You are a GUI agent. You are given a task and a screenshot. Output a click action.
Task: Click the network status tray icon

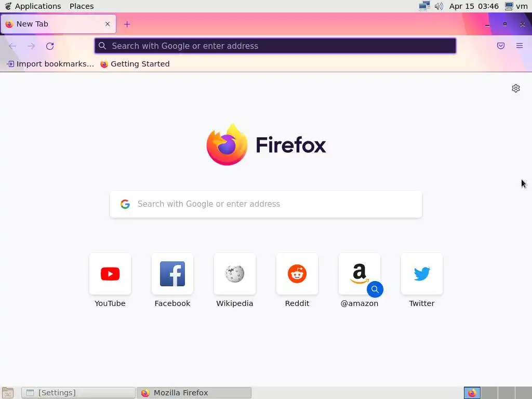pos(424,6)
